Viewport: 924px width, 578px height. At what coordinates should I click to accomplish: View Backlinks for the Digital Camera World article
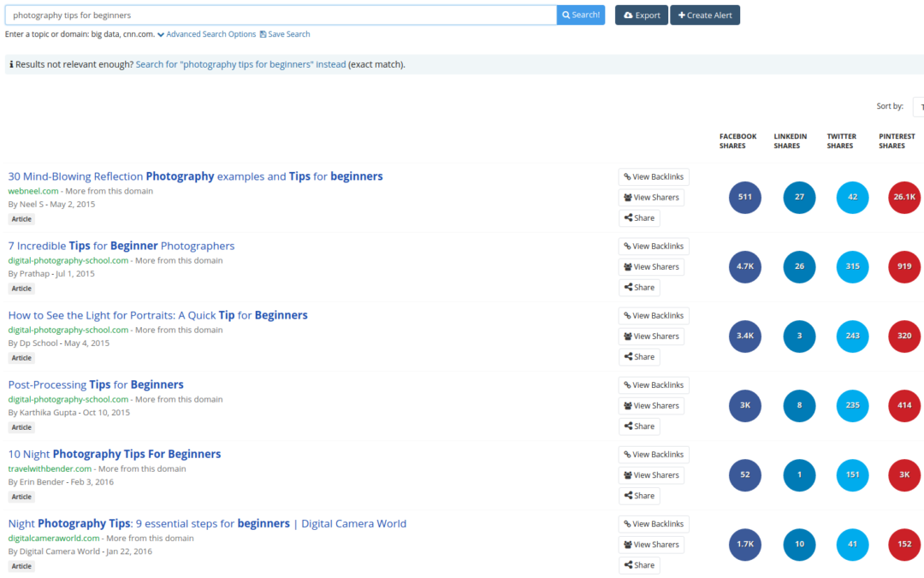coord(654,524)
